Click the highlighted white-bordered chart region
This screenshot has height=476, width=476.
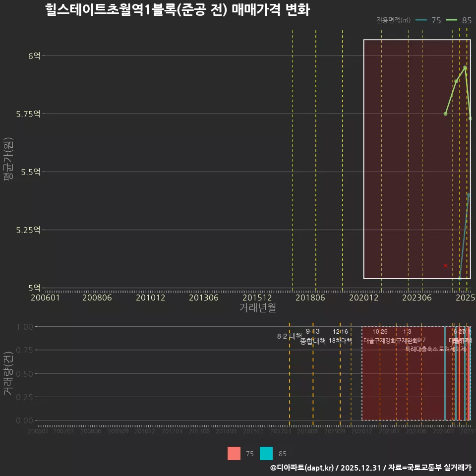[416, 159]
